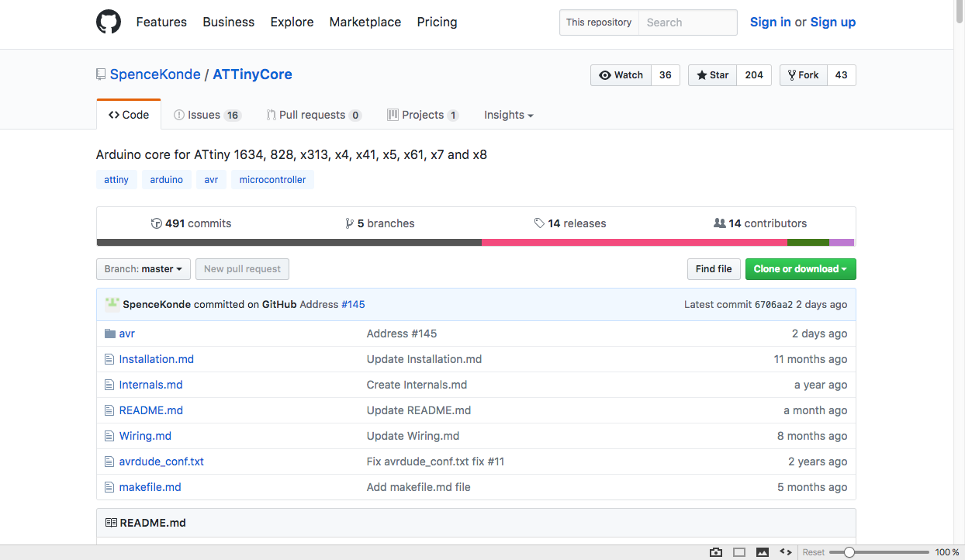Open Business in top navigation
This screenshot has width=965, height=560.
229,22
